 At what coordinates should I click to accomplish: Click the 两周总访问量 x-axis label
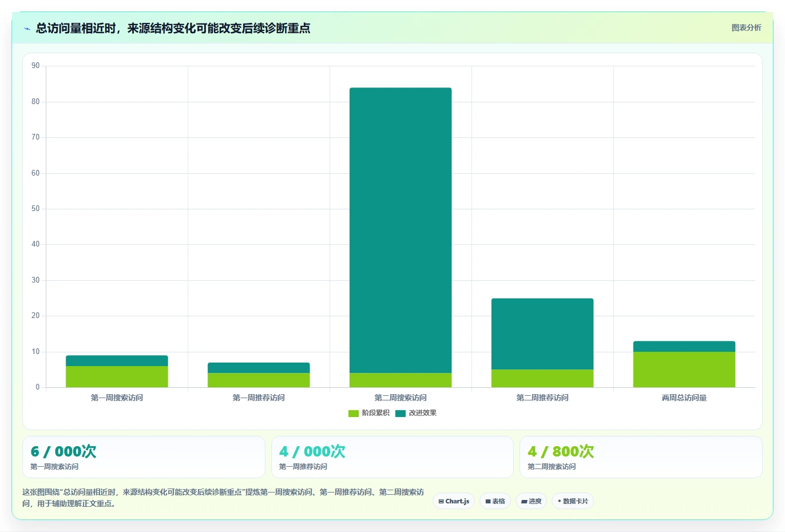684,398
